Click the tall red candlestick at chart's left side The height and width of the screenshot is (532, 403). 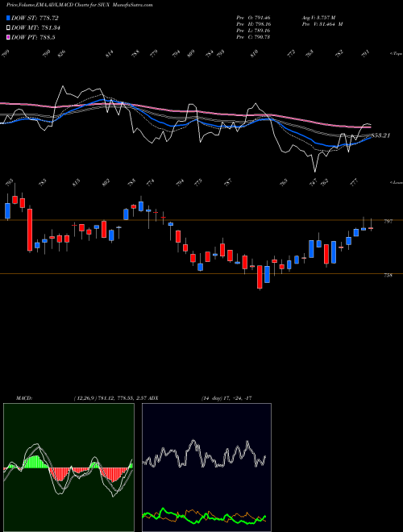(x=30, y=230)
